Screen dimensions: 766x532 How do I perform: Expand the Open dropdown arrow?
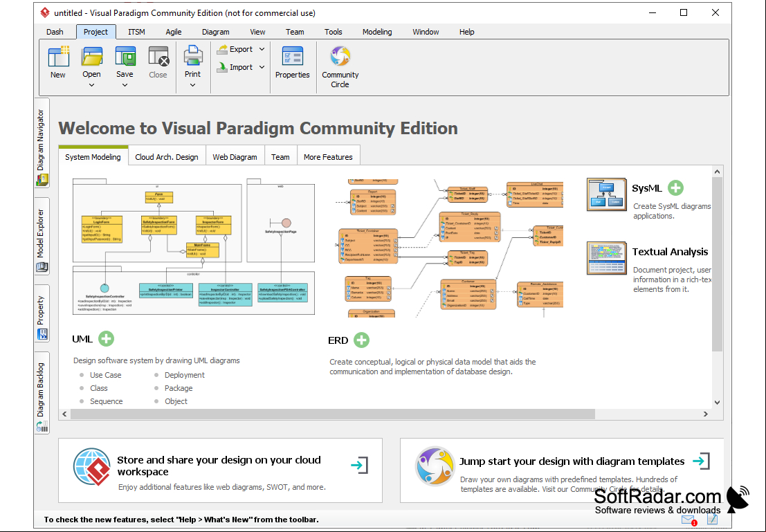coord(92,86)
